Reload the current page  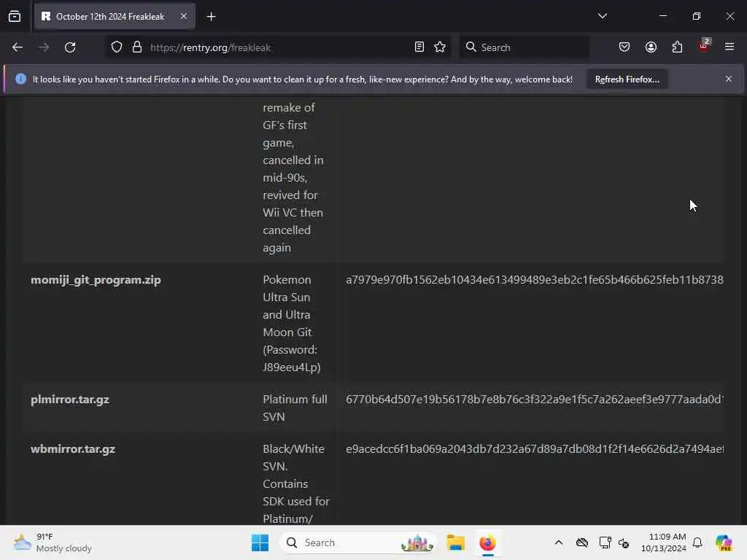point(70,47)
